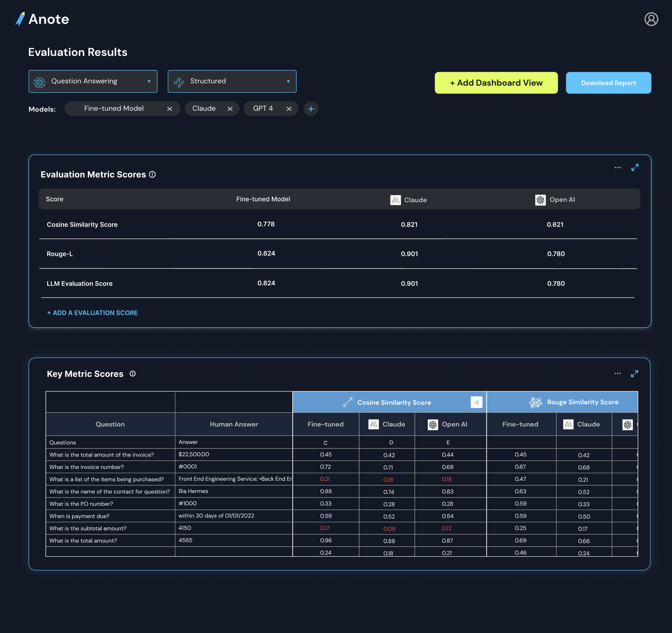672x633 pixels.
Task: Click the Anote logo
Action: pos(42,19)
